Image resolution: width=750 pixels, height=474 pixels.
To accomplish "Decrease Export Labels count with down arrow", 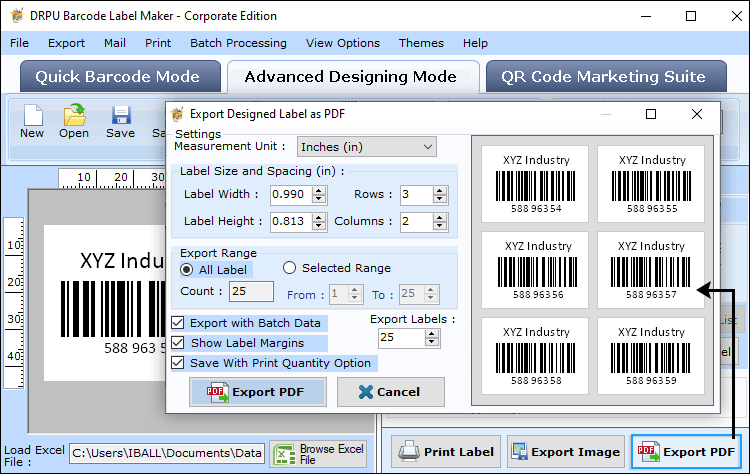I will pos(432,342).
